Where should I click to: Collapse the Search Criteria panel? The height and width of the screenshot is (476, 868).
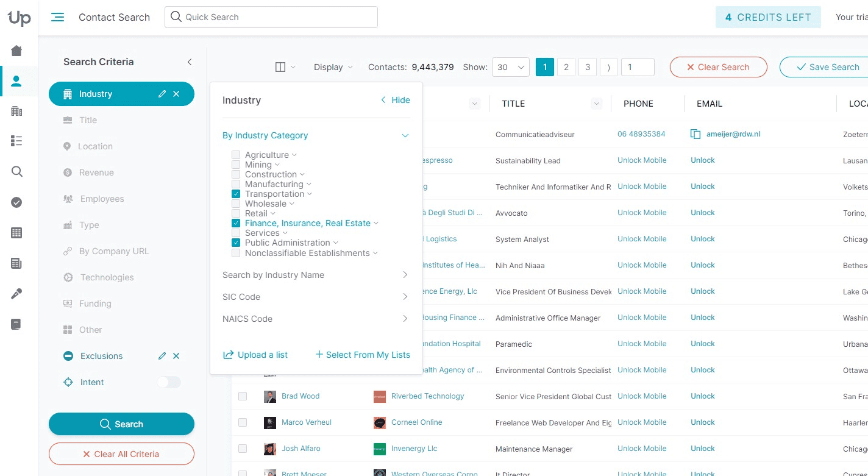(x=190, y=62)
